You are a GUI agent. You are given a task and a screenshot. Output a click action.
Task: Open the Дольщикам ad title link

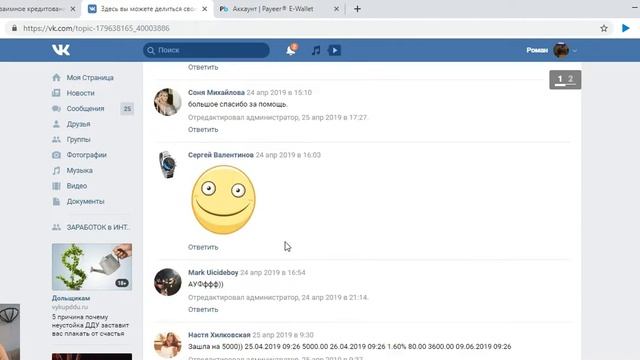point(71,298)
